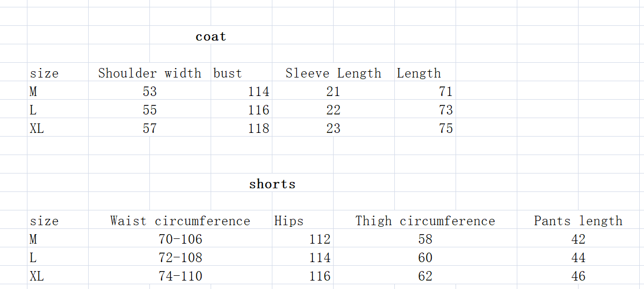Select hips value 114 for L
Screen dimensions: 644x289
319,258
